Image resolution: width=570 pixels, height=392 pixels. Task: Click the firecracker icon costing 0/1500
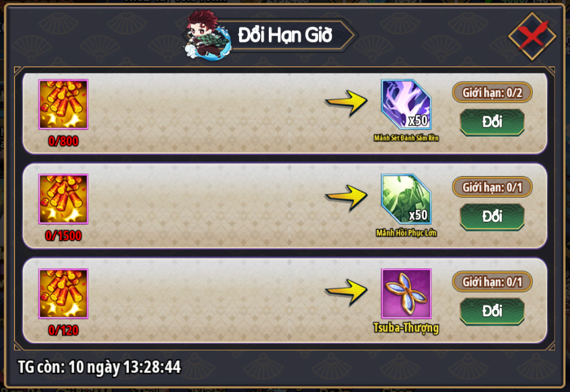63,199
